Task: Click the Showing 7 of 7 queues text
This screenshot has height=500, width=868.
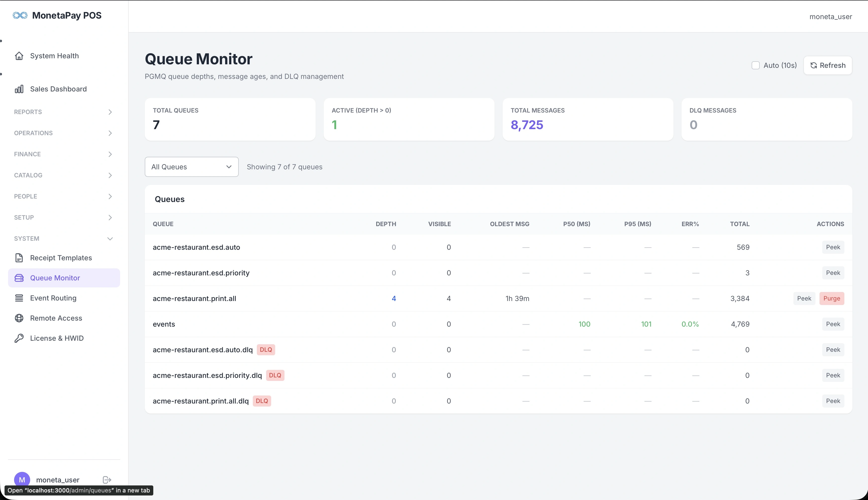Action: point(285,167)
